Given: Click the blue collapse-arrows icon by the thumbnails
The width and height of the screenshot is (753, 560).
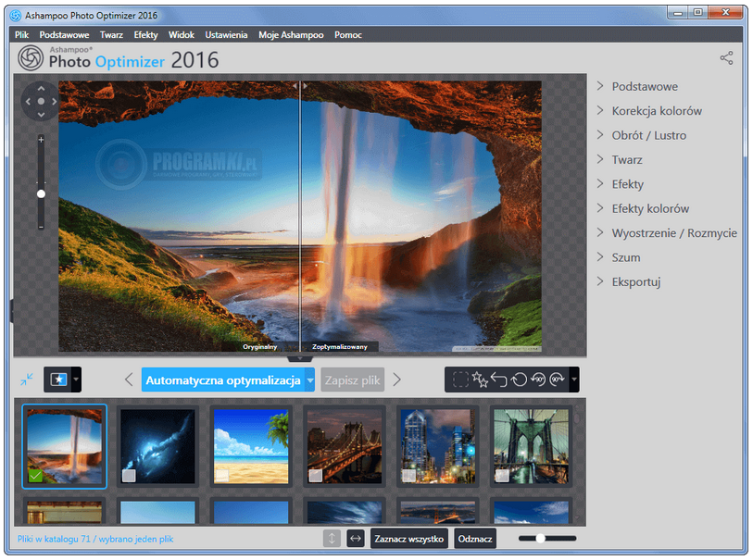Looking at the screenshot, I should point(27,380).
